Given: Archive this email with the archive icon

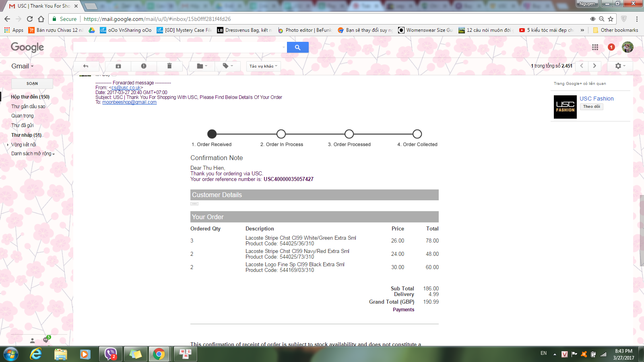Looking at the screenshot, I should click(x=118, y=66).
